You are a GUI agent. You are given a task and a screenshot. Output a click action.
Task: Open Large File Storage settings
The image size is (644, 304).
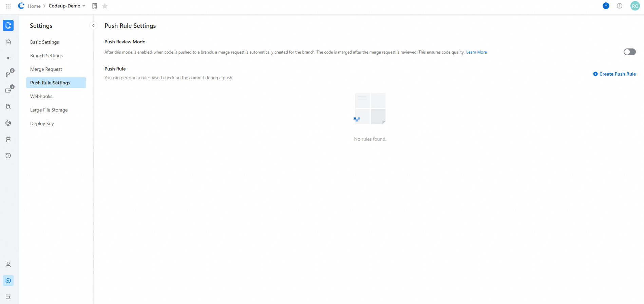tap(49, 110)
